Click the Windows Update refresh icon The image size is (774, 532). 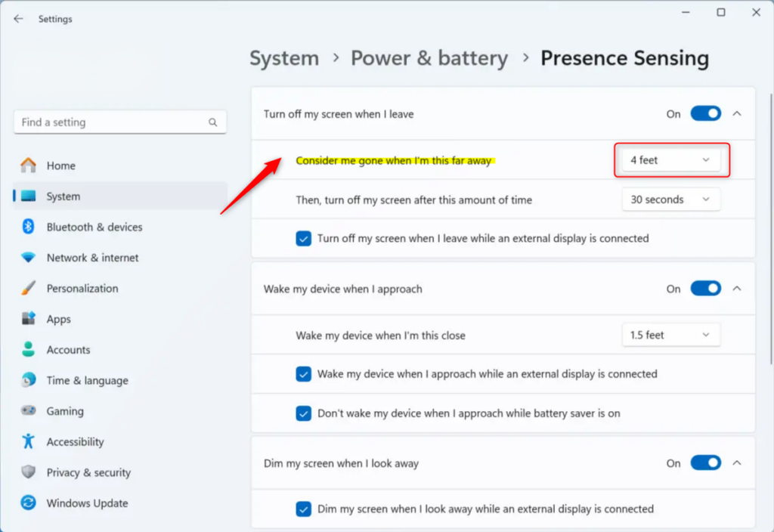click(x=28, y=503)
